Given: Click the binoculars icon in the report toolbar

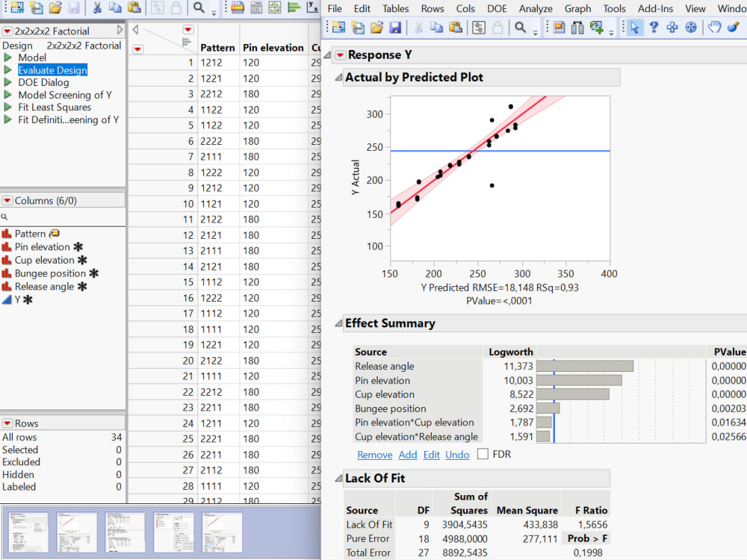Looking at the screenshot, I should pyautogui.click(x=577, y=28).
